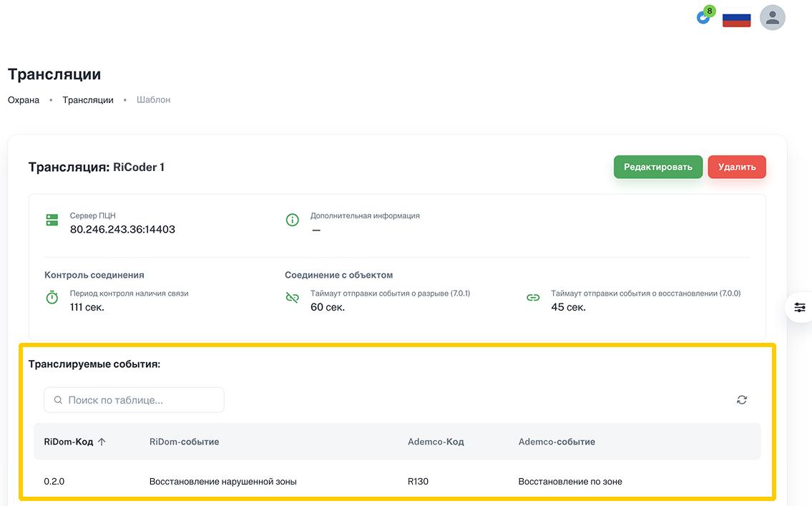The height and width of the screenshot is (506, 812).
Task: Click the timeout о восстановлении (7.0.0) label
Action: (x=646, y=293)
